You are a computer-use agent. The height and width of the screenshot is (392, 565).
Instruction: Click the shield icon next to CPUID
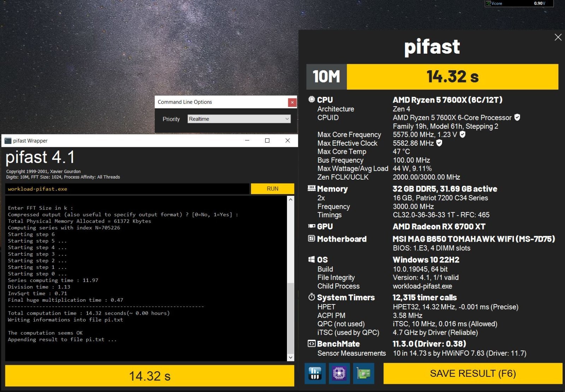click(x=517, y=117)
